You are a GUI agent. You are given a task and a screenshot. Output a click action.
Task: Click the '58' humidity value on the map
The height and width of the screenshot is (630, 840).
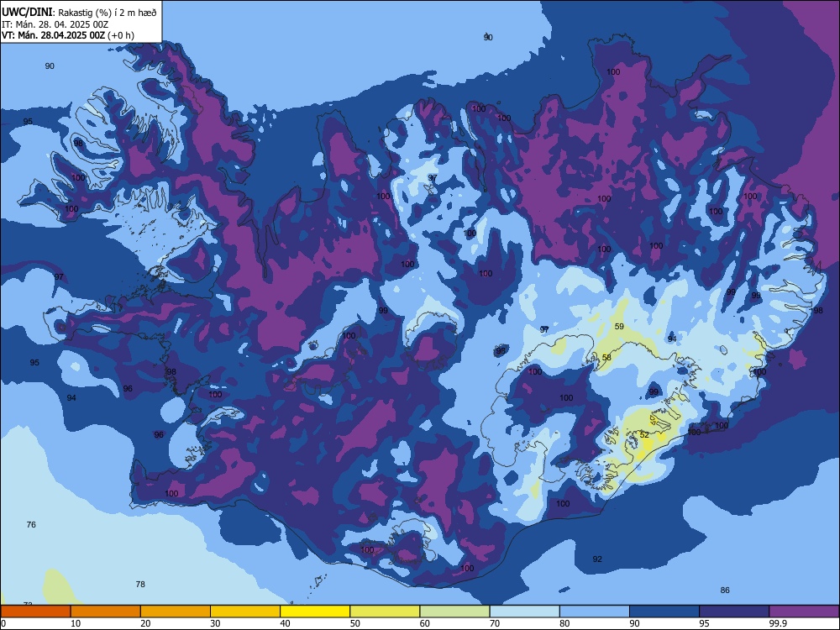[x=606, y=357]
